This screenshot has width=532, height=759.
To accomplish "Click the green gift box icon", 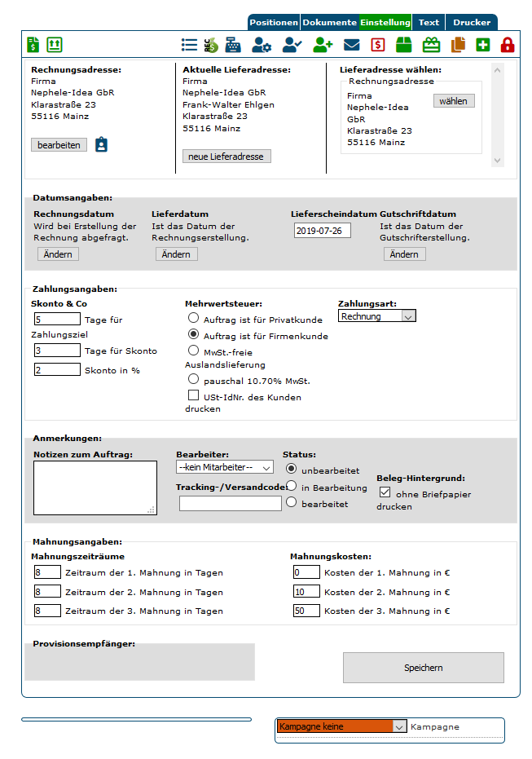I will point(430,45).
